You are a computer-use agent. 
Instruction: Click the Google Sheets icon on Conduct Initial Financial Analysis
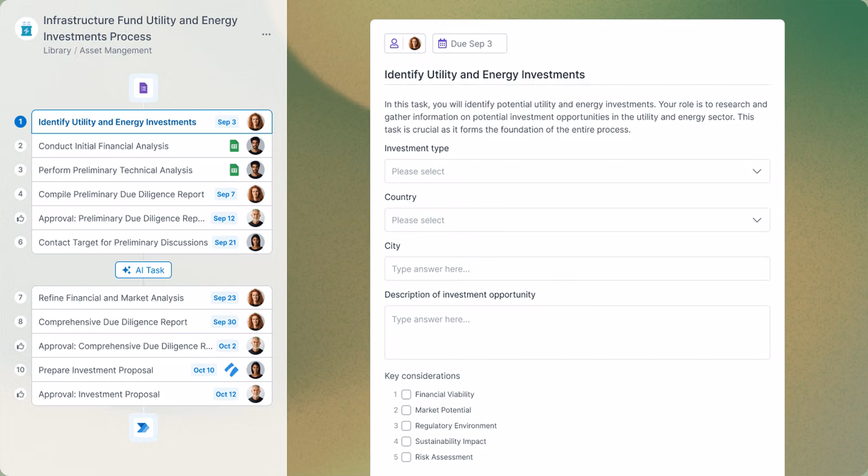[234, 146]
